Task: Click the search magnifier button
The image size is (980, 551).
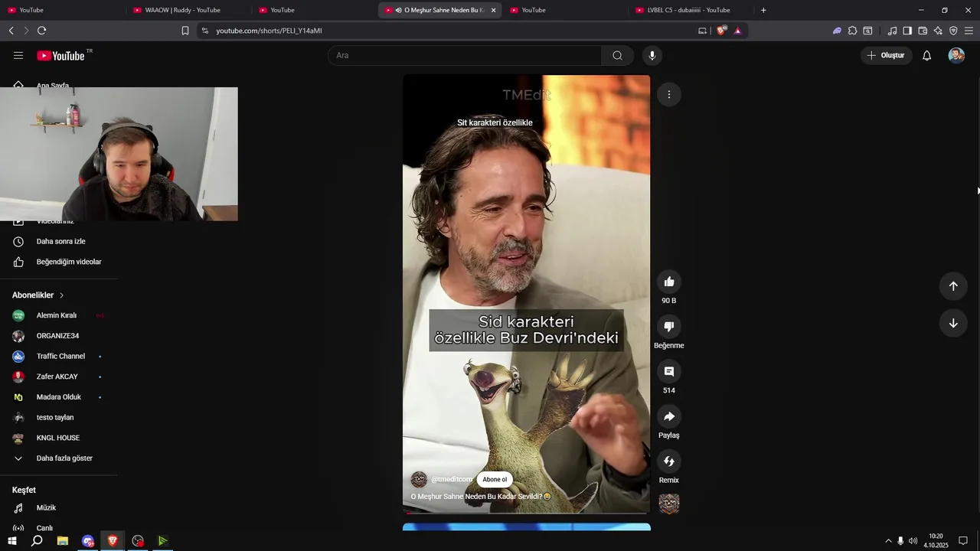Action: (617, 55)
